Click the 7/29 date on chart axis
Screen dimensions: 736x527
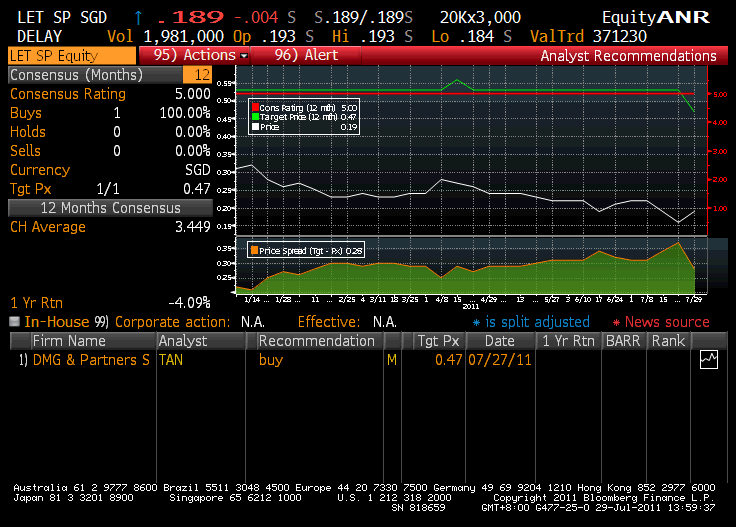click(693, 299)
